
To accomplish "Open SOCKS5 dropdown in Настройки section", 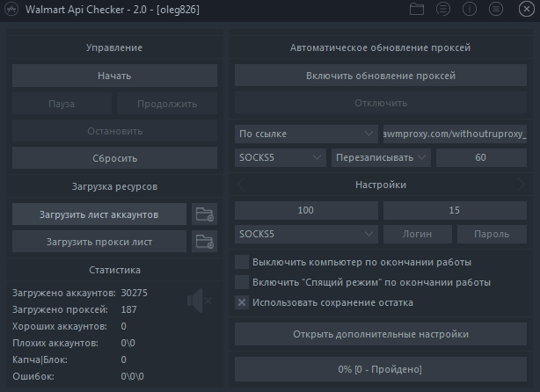I will click(x=306, y=234).
